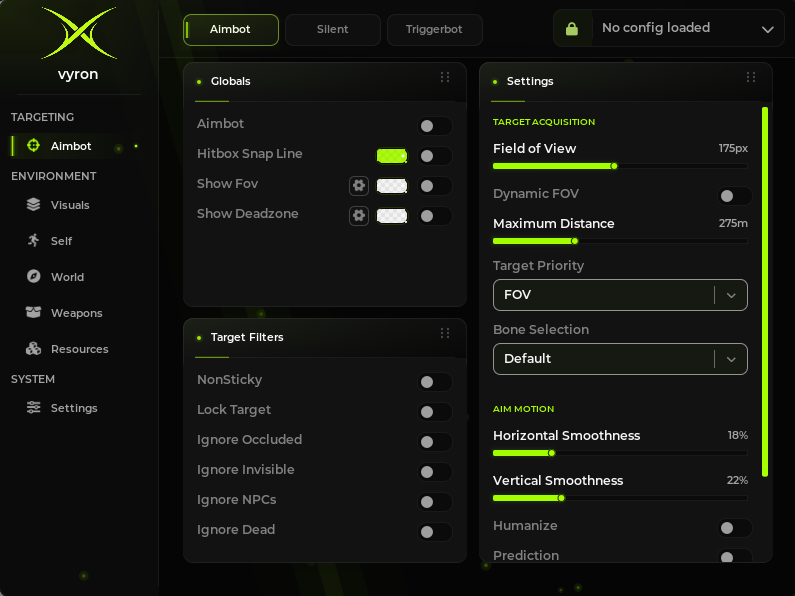Open Weapons via its crate icon
Screen dimensions: 795x596
coord(33,312)
